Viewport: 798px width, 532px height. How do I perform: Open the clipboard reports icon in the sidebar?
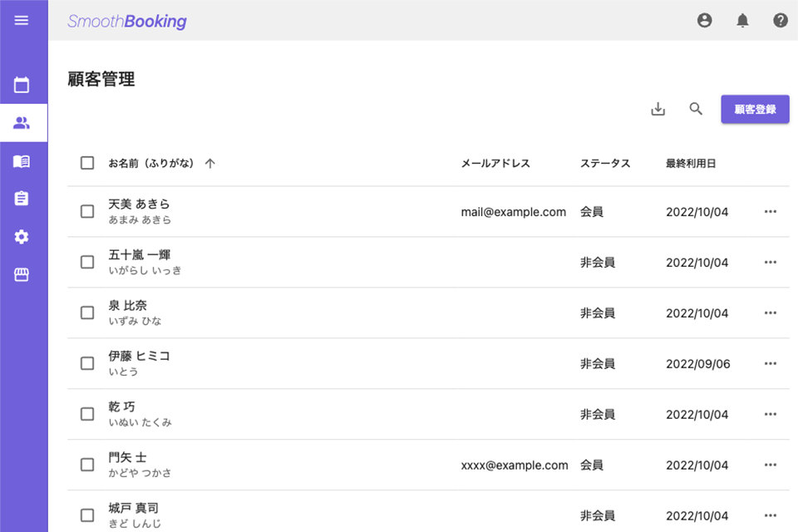pyautogui.click(x=22, y=199)
